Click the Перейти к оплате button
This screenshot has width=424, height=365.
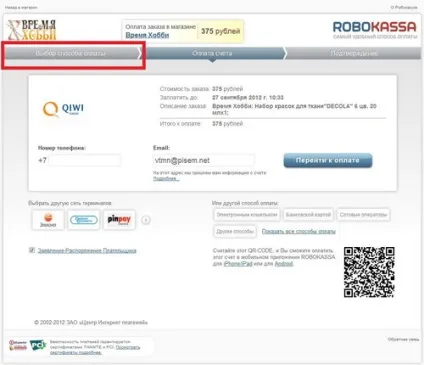(x=328, y=160)
